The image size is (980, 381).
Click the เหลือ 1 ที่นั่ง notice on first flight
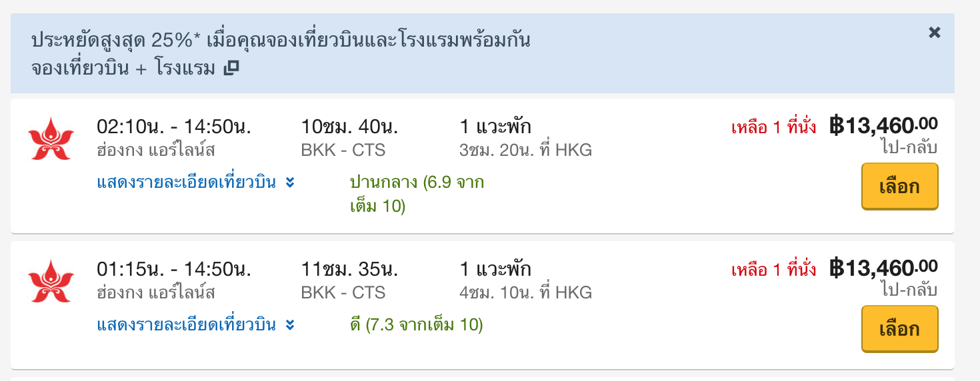pyautogui.click(x=774, y=127)
